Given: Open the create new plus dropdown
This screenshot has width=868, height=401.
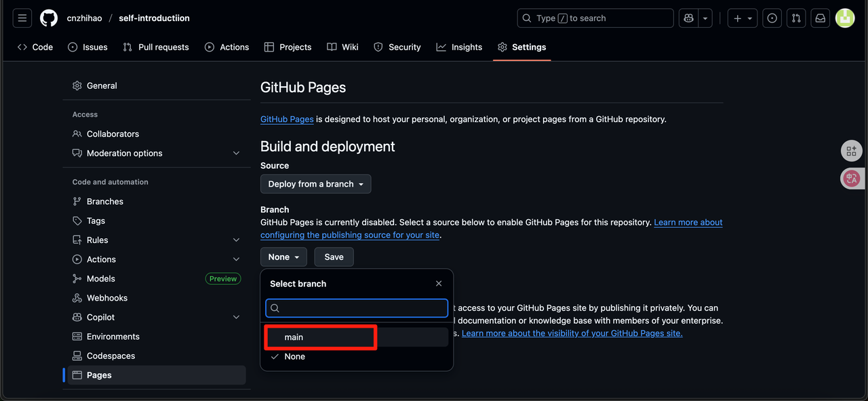Looking at the screenshot, I should coord(743,18).
